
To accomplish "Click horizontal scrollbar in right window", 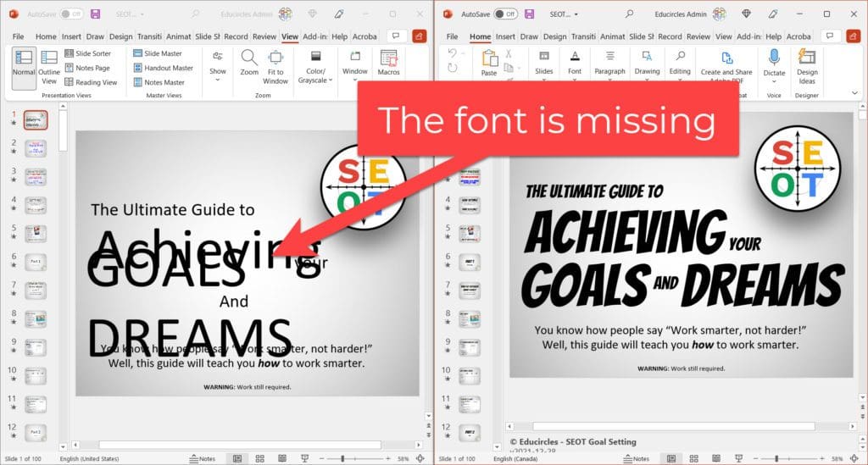I will click(674, 426).
